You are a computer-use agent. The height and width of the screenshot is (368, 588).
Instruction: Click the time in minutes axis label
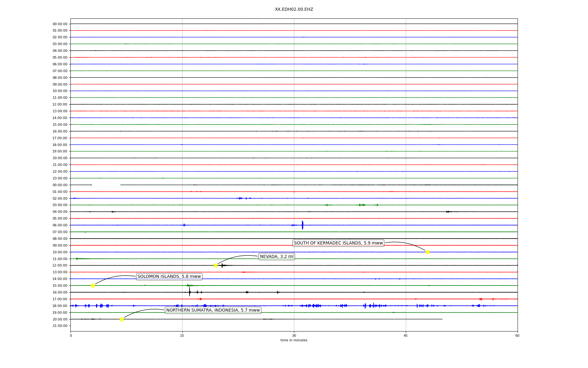pyautogui.click(x=294, y=340)
